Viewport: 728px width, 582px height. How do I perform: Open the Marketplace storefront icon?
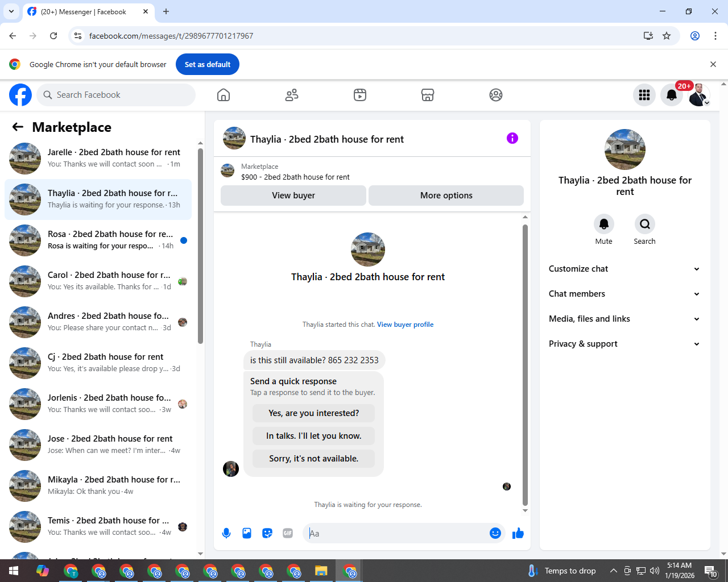pyautogui.click(x=428, y=95)
